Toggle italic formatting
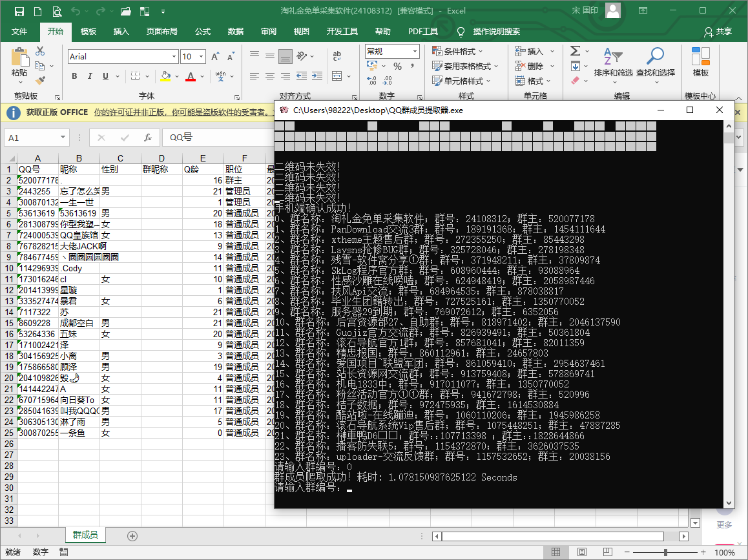Screen dimensions: 748x560 pos(90,76)
